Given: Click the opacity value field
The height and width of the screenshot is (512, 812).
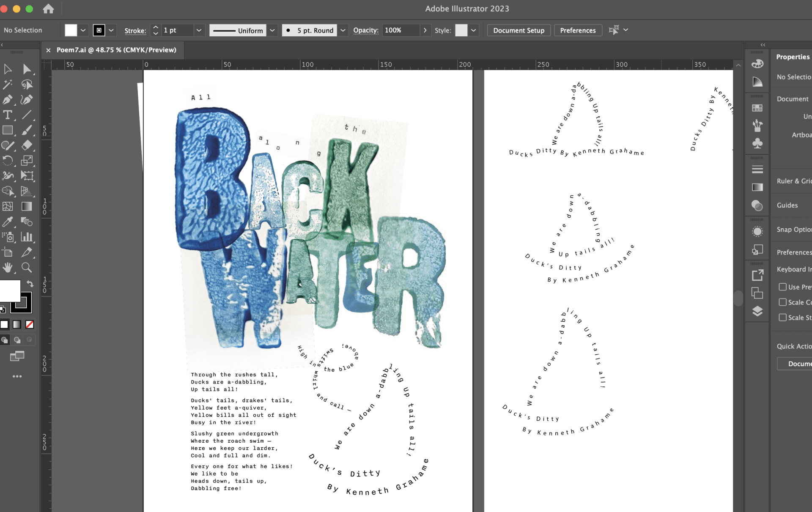Looking at the screenshot, I should point(401,30).
